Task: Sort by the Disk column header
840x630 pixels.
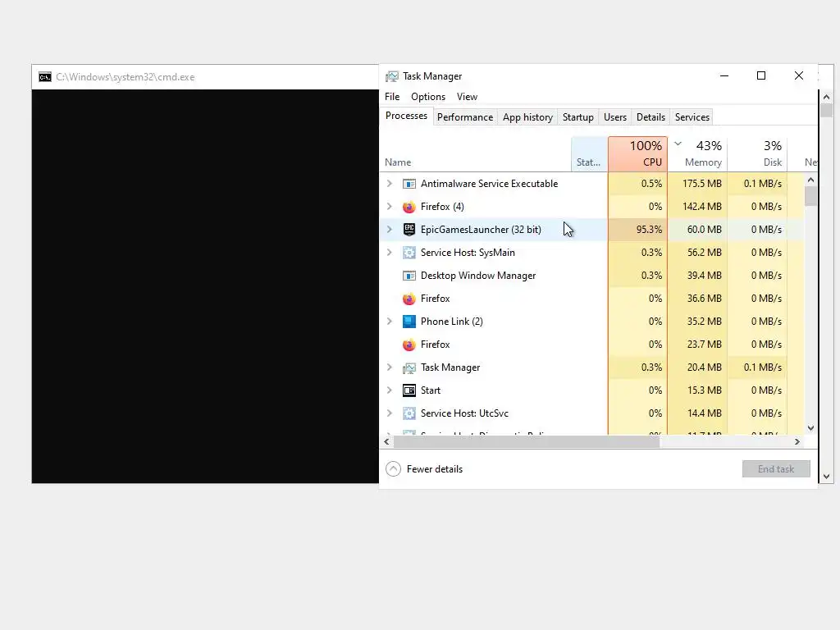Action: tap(757, 153)
